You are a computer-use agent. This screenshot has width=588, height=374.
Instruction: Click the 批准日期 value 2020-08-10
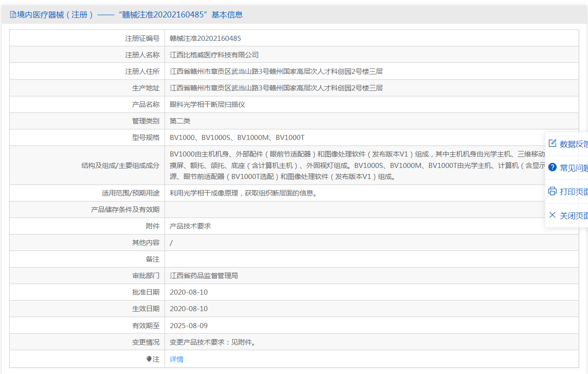click(189, 292)
